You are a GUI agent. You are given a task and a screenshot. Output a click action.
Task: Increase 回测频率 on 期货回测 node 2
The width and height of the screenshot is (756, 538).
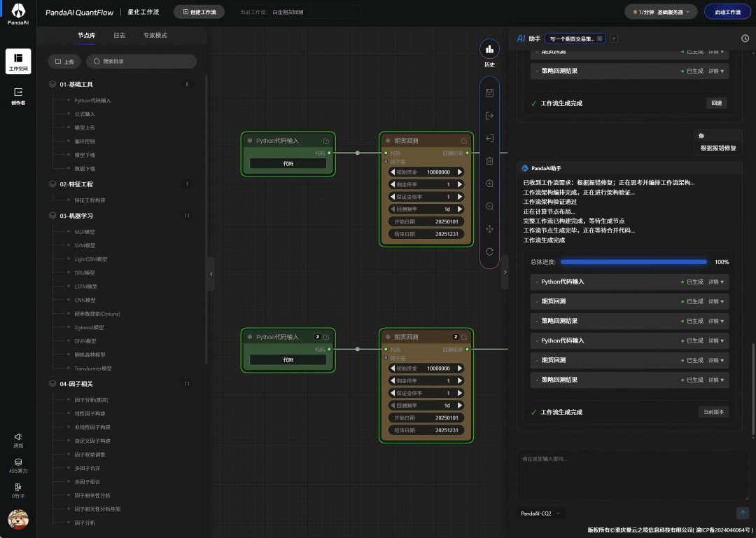[x=459, y=406]
